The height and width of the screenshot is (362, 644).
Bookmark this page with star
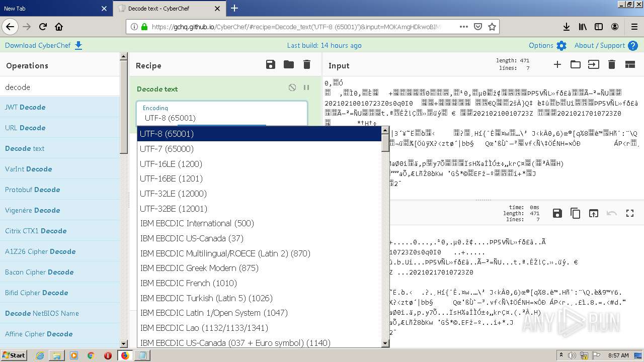pos(492,27)
